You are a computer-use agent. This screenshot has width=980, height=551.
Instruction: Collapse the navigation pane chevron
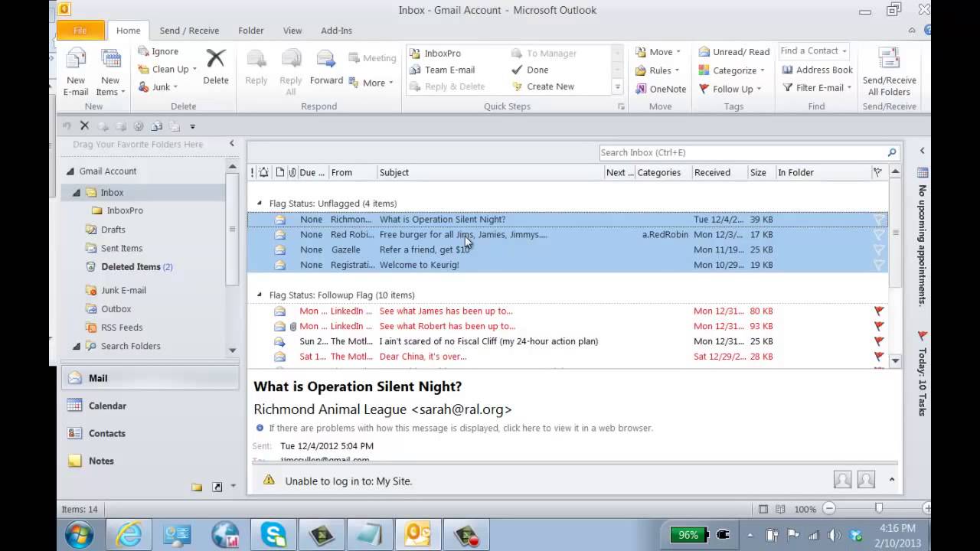[x=232, y=144]
